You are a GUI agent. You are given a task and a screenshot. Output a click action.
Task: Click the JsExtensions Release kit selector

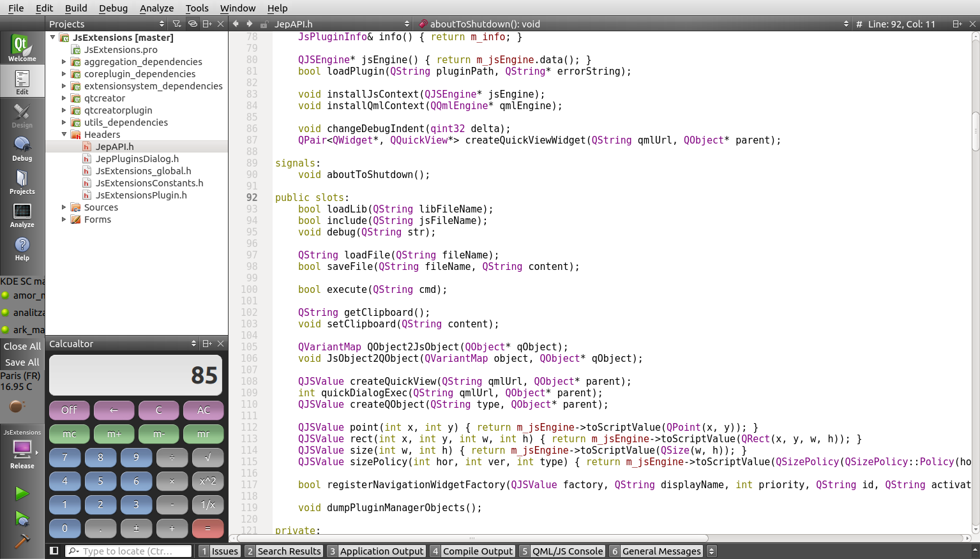point(22,449)
